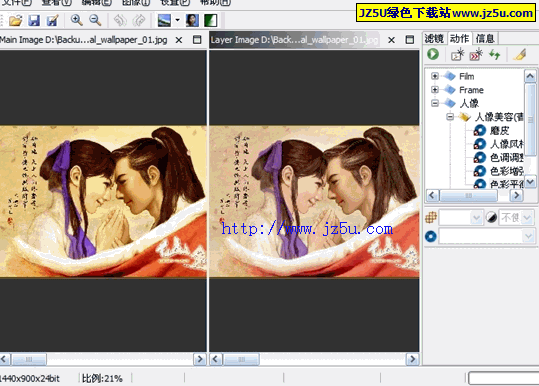Click the action tree horizontal scroll thumb
Image resolution: width=539 pixels, height=386 pixels.
coord(468,196)
